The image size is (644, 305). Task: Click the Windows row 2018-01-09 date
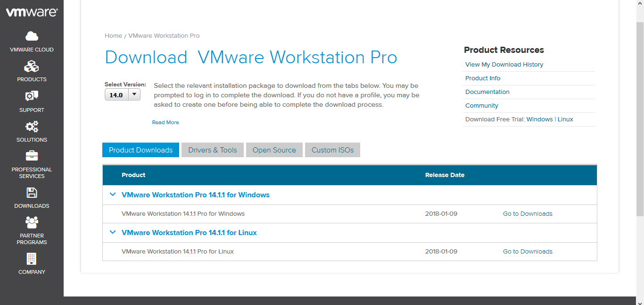point(441,214)
